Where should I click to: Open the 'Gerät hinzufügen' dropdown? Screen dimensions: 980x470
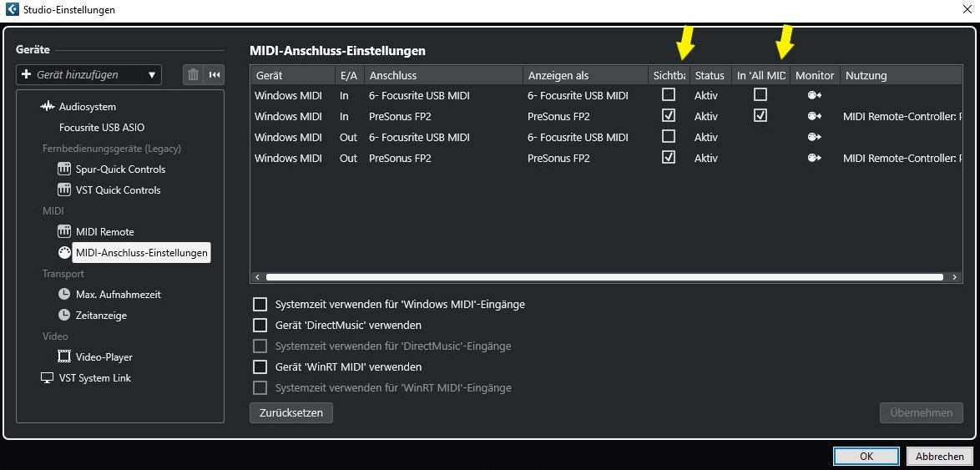point(88,75)
